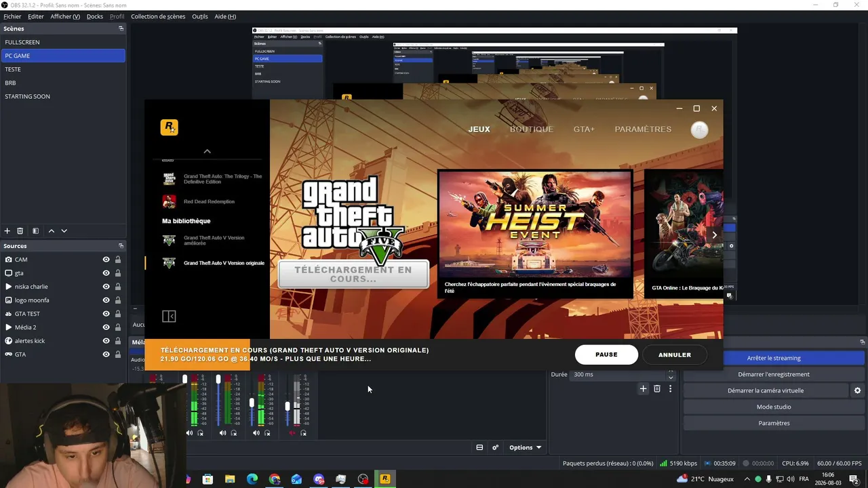Click the gamepad icon of the GTA source
868x488 pixels.
tap(8, 354)
